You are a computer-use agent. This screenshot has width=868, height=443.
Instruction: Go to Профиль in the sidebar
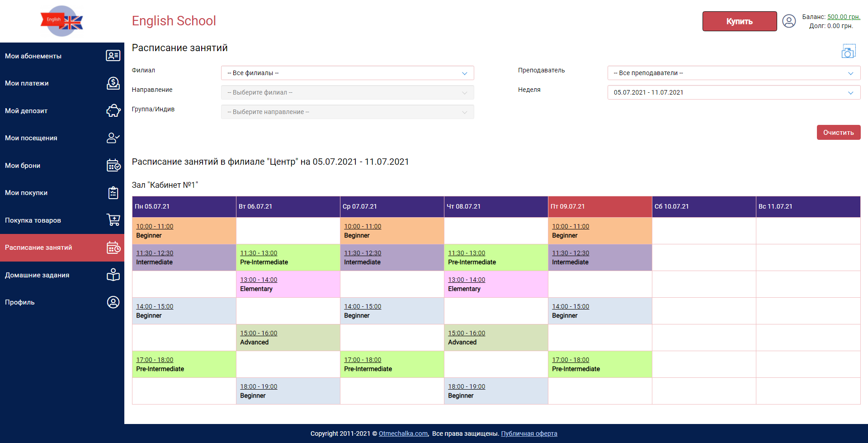[x=20, y=302]
